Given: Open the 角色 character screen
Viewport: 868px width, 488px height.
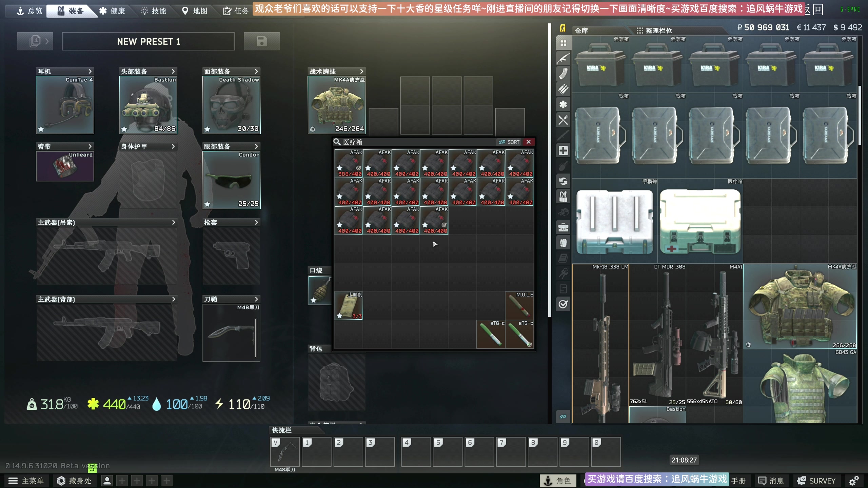Looking at the screenshot, I should (x=558, y=481).
